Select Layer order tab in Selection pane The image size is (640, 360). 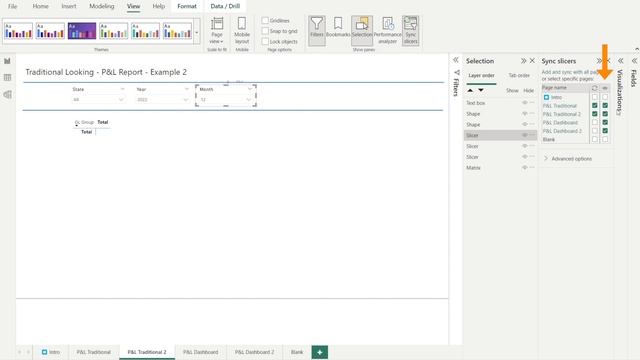tap(481, 76)
